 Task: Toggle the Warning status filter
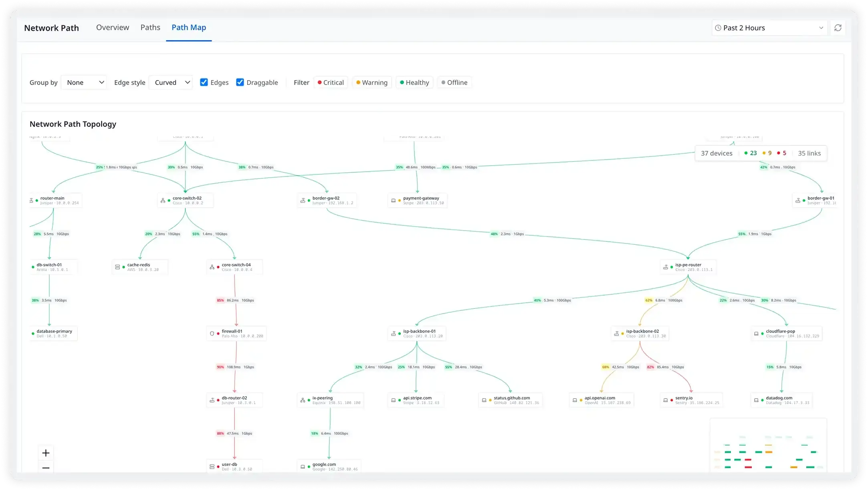point(372,82)
